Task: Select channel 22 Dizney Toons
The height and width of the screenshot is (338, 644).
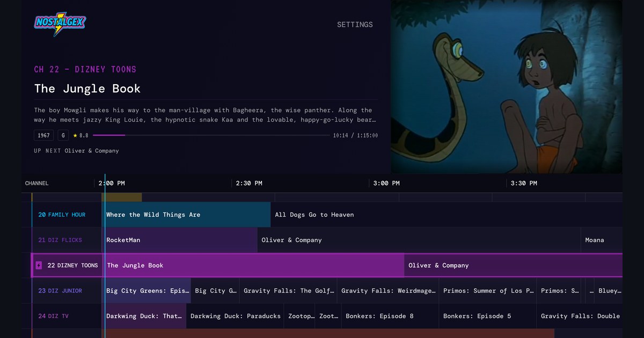Action: click(x=67, y=265)
